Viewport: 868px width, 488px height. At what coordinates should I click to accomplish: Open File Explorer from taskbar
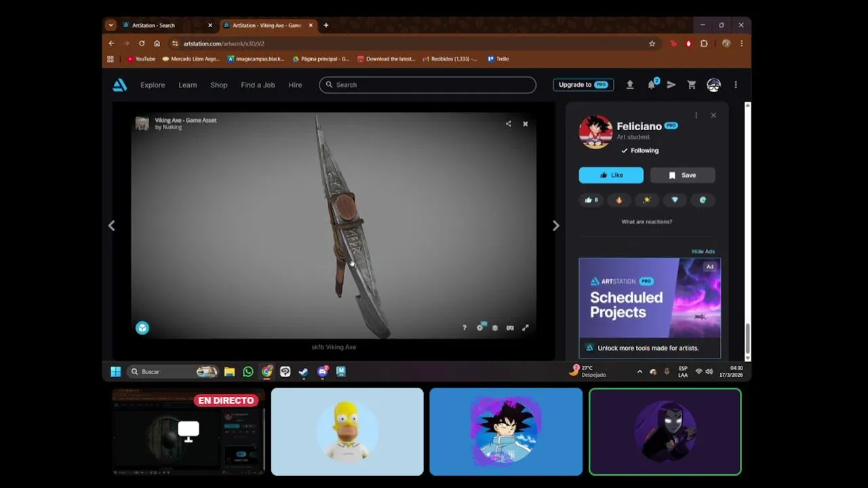(230, 371)
